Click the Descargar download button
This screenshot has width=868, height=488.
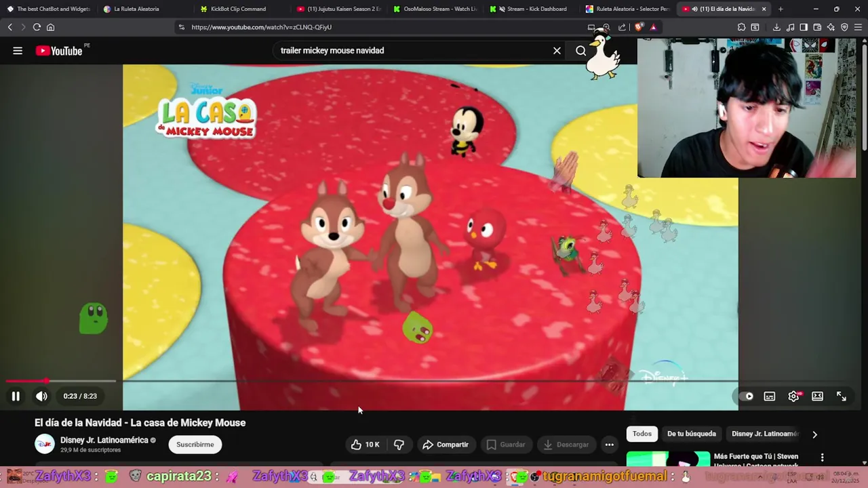(566, 445)
